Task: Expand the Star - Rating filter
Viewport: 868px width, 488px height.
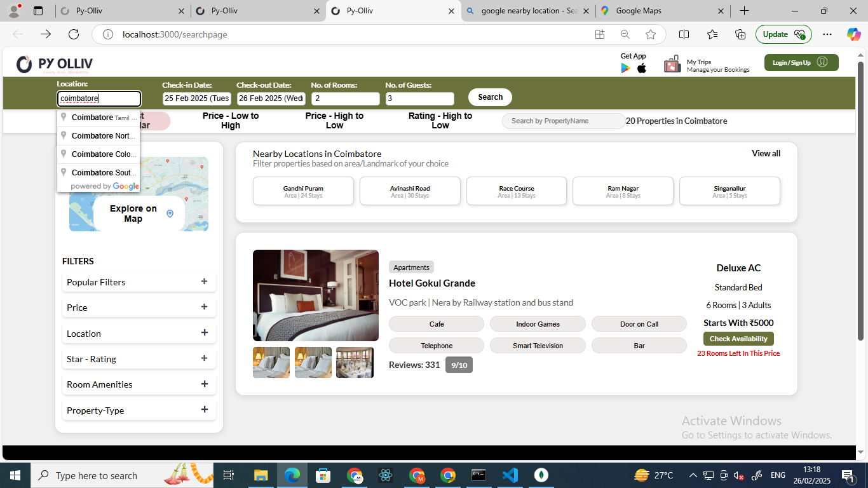Action: point(204,358)
